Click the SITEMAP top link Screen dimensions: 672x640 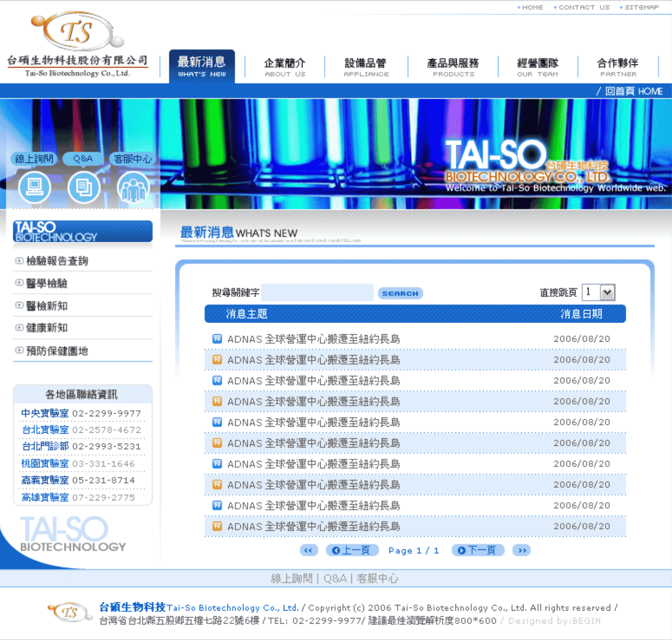click(639, 7)
